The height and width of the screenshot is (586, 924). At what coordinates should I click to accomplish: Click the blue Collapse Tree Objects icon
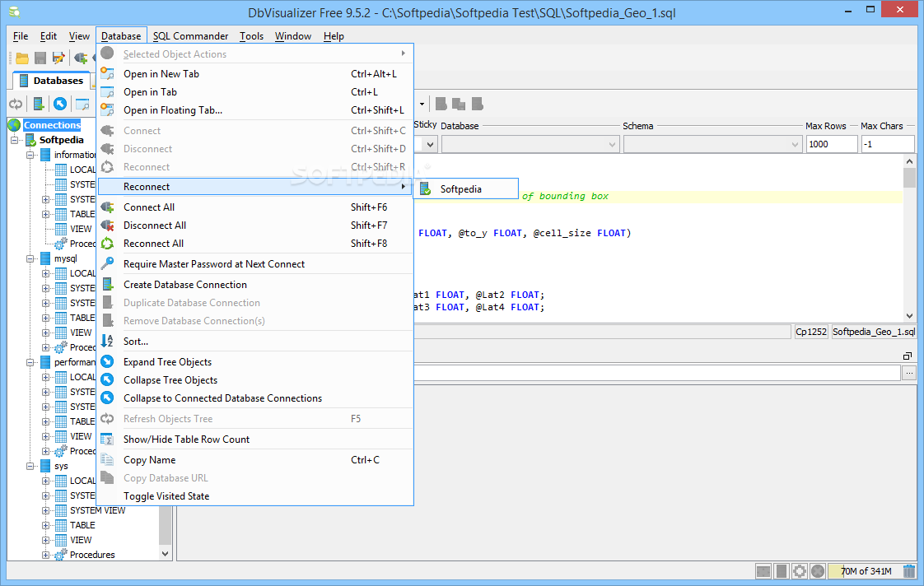click(107, 380)
